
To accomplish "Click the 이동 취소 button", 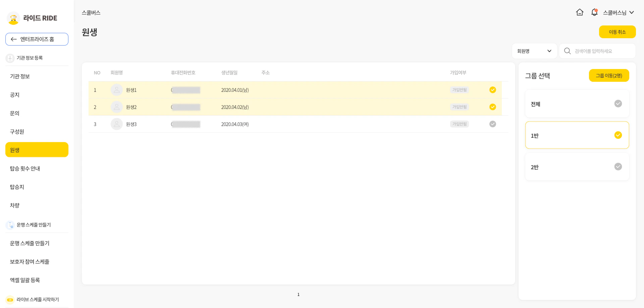I will coord(617,32).
